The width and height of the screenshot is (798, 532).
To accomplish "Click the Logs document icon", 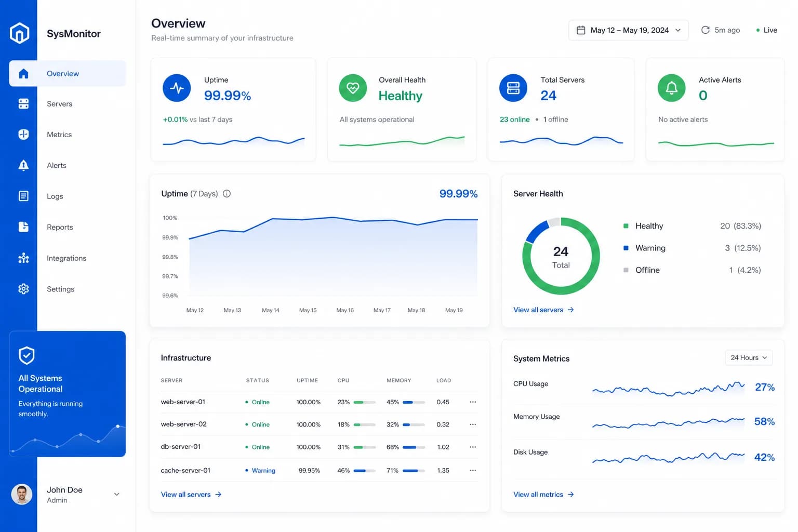I will pos(23,196).
